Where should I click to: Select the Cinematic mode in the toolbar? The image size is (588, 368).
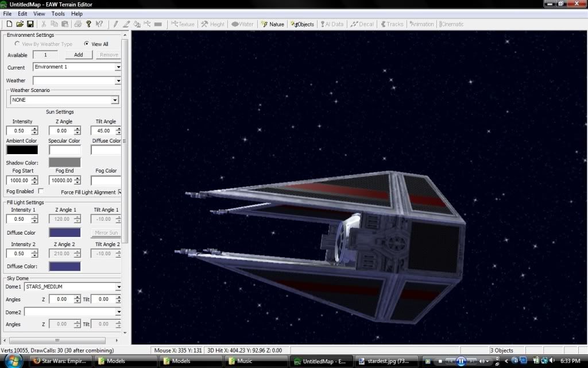451,24
